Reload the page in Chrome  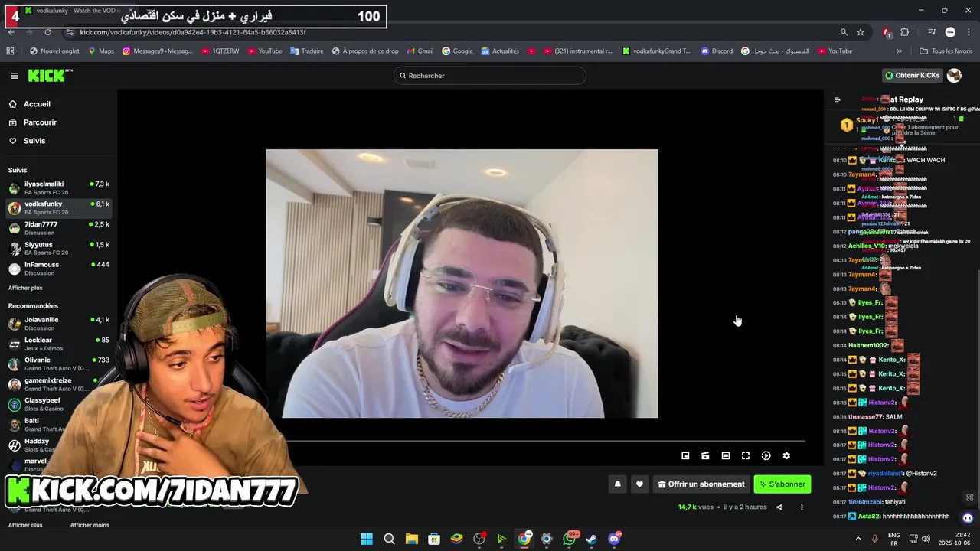click(x=47, y=32)
